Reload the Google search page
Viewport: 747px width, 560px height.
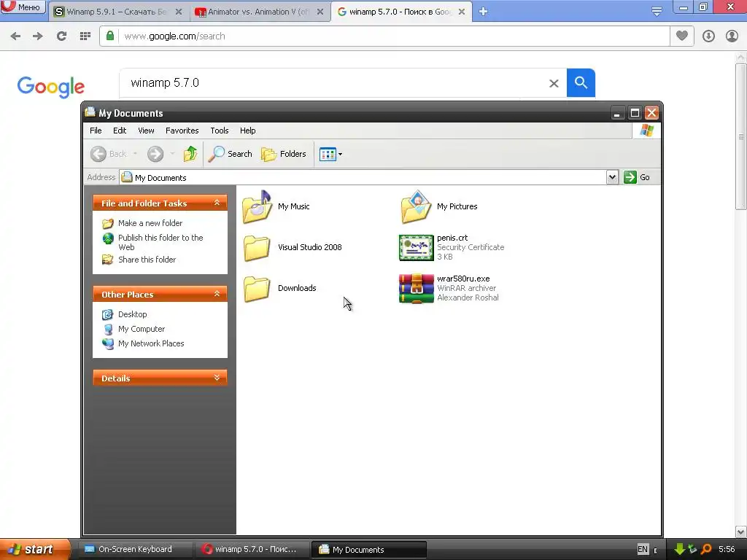point(61,36)
